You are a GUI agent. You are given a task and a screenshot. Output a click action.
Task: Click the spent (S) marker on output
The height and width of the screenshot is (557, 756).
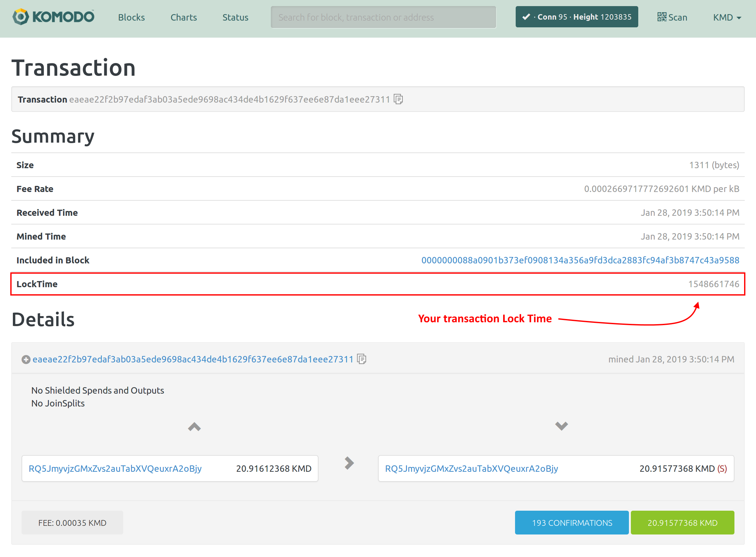722,468
